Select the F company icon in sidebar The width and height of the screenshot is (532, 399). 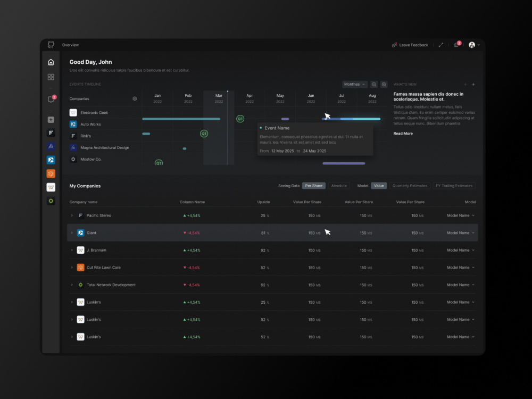[x=51, y=132]
